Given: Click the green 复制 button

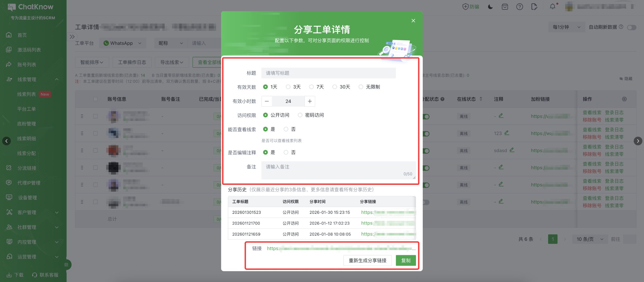Looking at the screenshot, I should point(405,260).
